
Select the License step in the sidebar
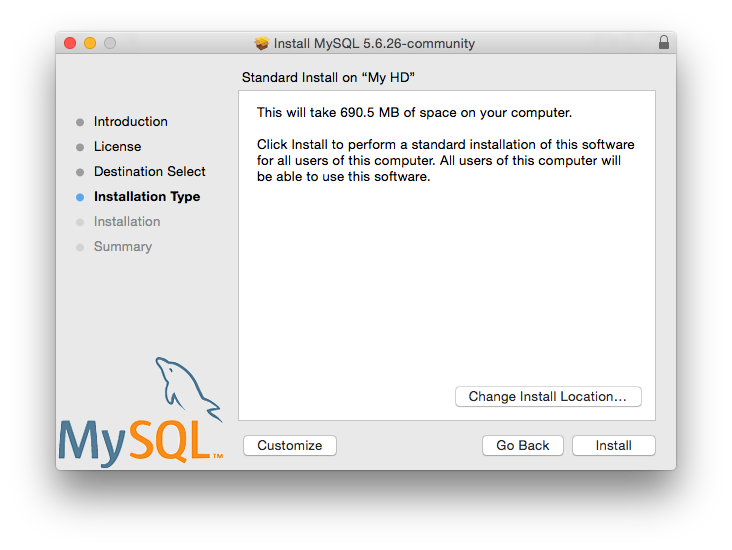pos(117,147)
